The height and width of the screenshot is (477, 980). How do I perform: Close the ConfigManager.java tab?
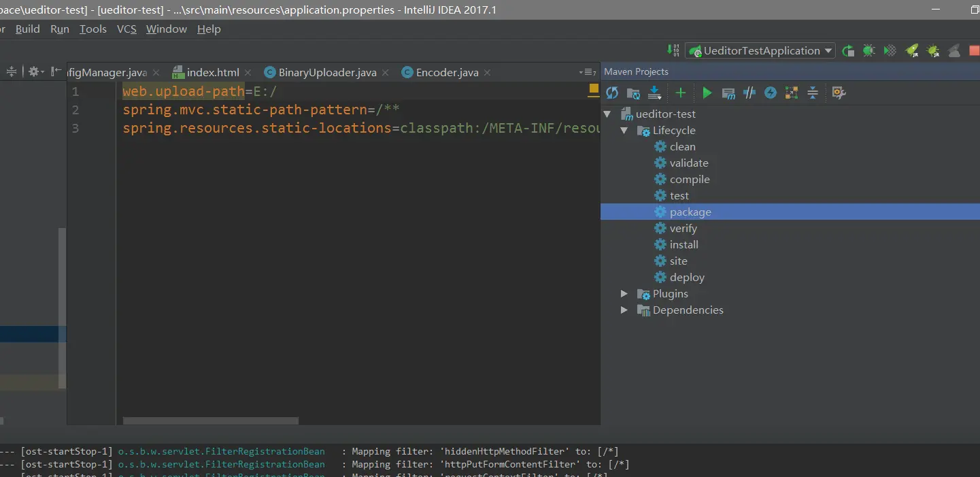[x=156, y=73]
